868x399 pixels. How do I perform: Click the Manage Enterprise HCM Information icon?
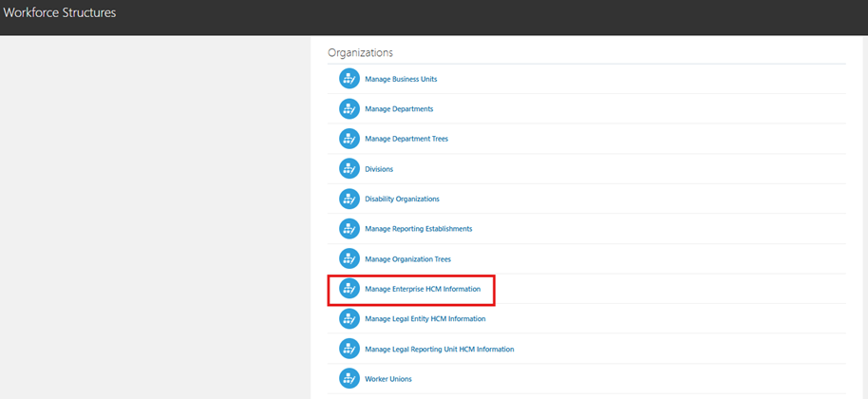[x=349, y=289]
